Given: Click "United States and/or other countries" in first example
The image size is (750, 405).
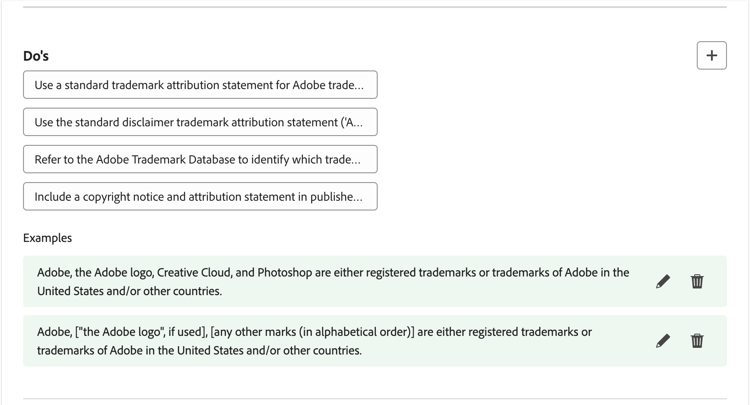Looking at the screenshot, I should coord(130,292).
